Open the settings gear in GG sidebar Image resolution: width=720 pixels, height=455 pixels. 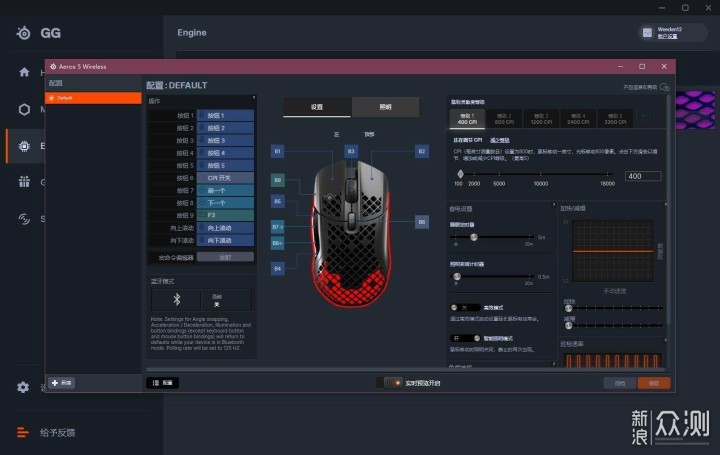(23, 387)
